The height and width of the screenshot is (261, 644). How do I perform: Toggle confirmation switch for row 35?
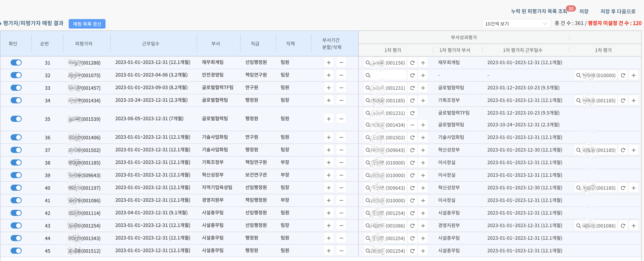pyautogui.click(x=16, y=119)
